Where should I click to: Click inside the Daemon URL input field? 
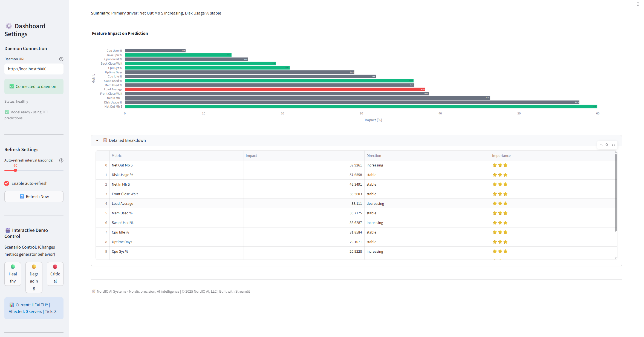click(x=34, y=69)
